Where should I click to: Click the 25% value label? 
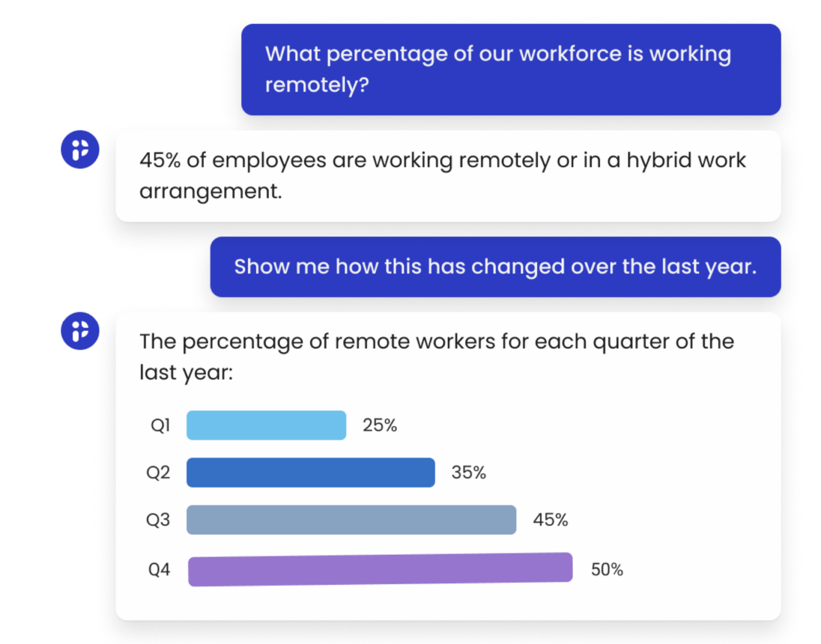380,425
